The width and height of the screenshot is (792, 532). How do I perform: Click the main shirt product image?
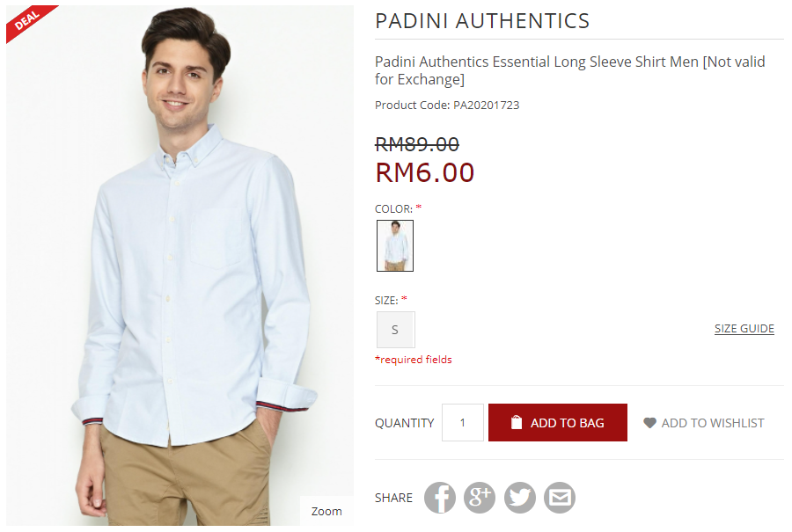point(180,266)
